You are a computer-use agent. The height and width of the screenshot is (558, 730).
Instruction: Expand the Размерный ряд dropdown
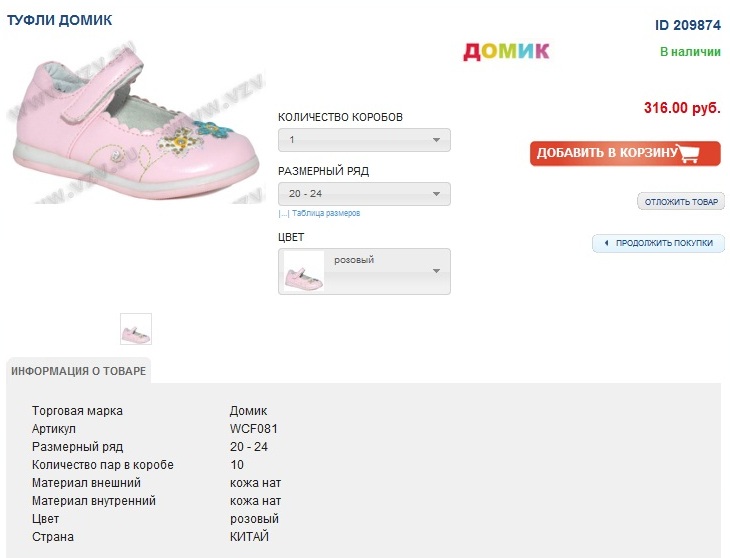(364, 194)
